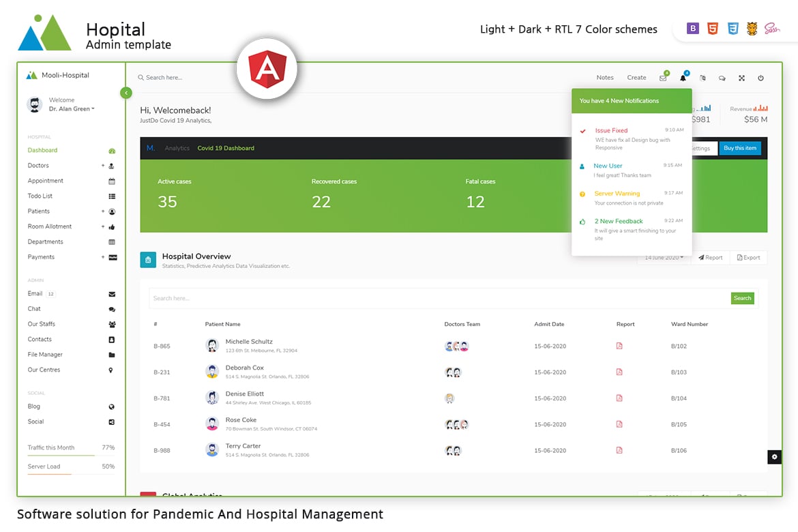Click the Traffic this Month progress bar
This screenshot has width=798, height=532.
[71, 455]
